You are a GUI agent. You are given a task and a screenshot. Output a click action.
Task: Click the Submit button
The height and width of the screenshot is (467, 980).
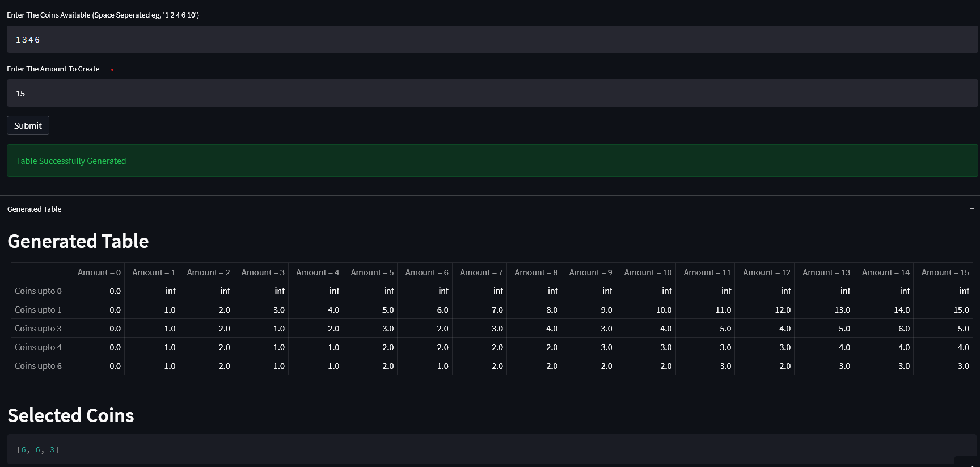click(28, 125)
